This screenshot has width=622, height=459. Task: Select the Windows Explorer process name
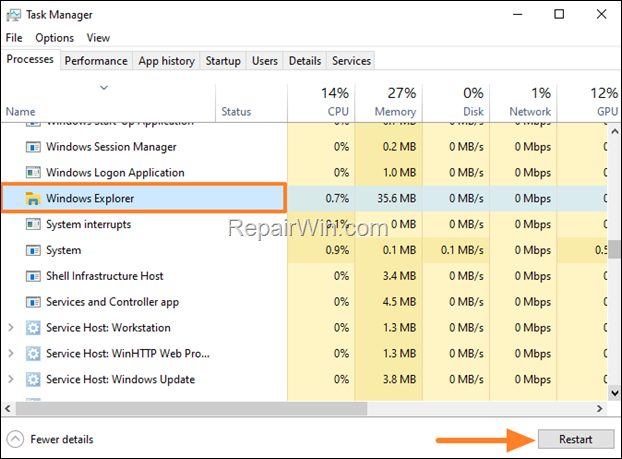pyautogui.click(x=90, y=198)
